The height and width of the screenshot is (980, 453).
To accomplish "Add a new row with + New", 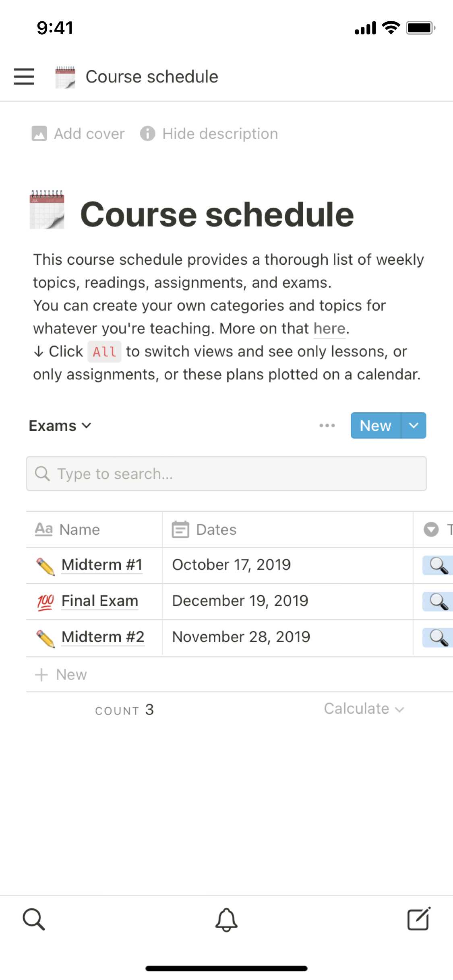I will [x=61, y=675].
